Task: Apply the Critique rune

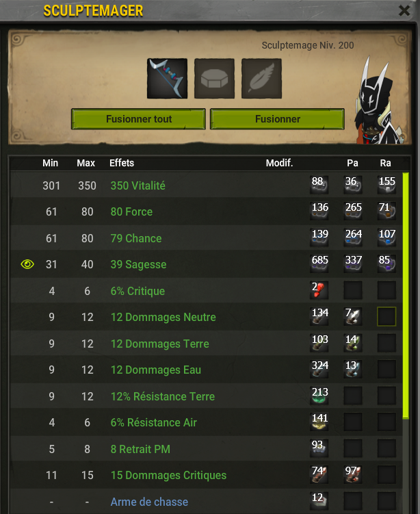Action: point(319,290)
